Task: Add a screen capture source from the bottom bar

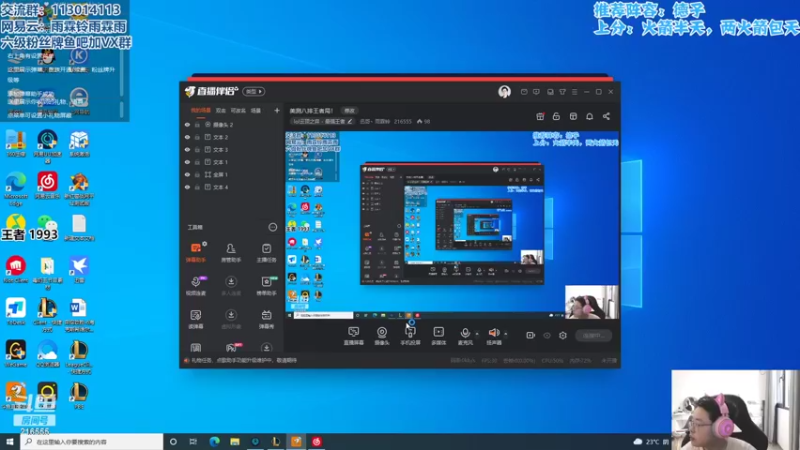Action: (354, 336)
